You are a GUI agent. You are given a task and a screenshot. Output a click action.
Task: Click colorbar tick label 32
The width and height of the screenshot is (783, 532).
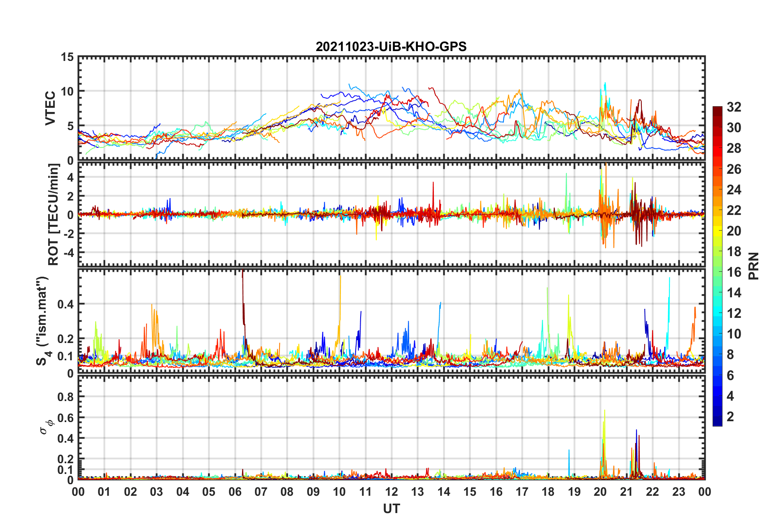(x=734, y=107)
